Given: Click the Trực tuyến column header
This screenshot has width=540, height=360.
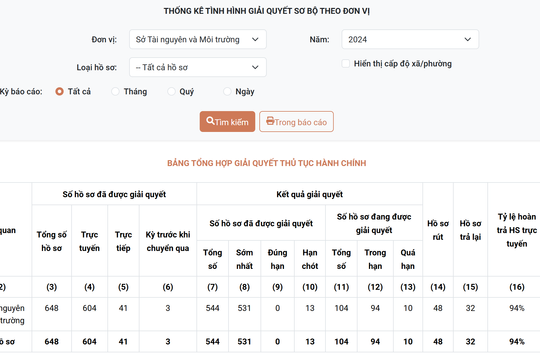Looking at the screenshot, I should pos(90,241).
